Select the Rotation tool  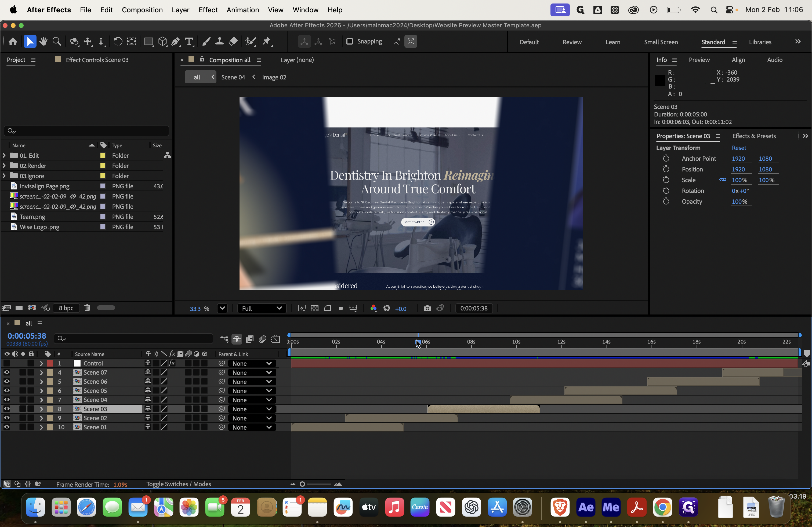pyautogui.click(x=118, y=42)
